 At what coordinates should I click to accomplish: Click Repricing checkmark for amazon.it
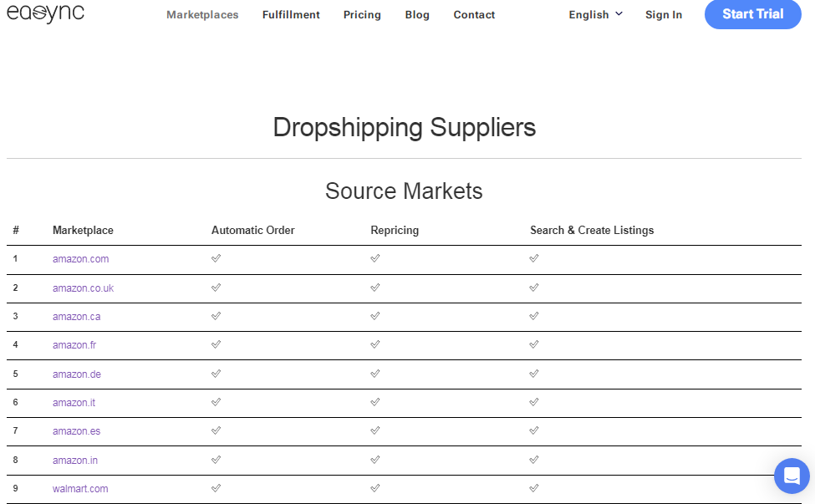pyautogui.click(x=375, y=402)
